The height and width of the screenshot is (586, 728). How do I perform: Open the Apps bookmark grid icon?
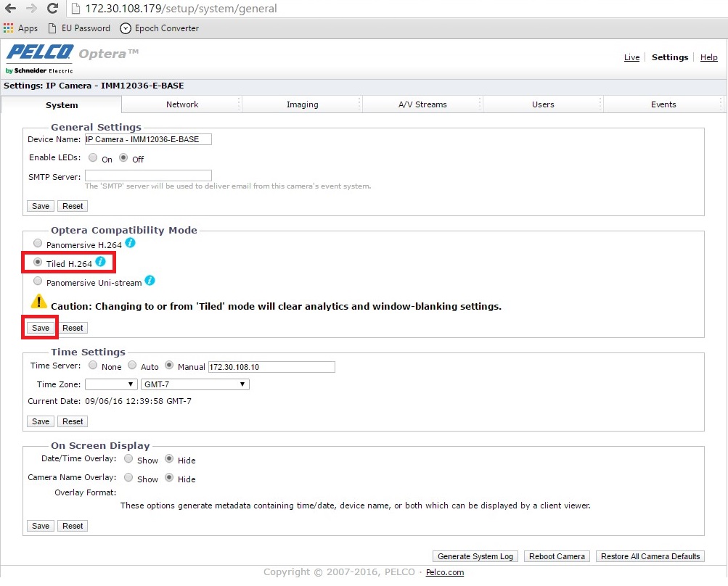pos(8,28)
